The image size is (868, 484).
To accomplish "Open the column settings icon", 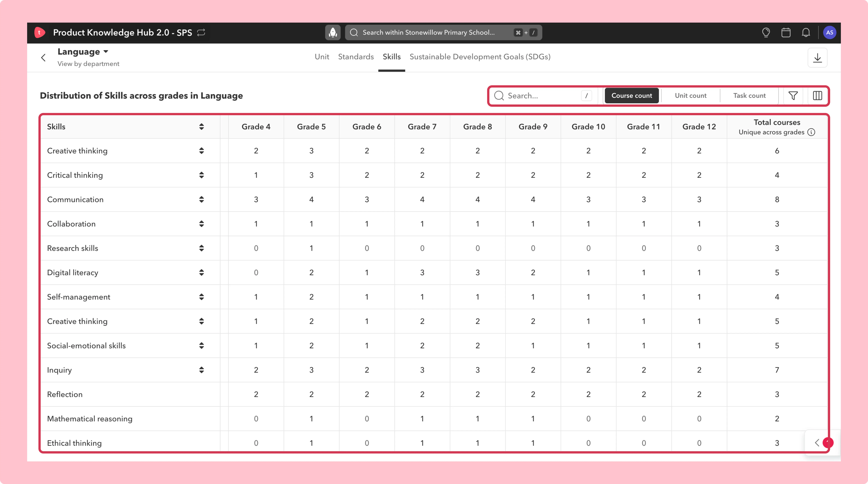I will point(817,96).
